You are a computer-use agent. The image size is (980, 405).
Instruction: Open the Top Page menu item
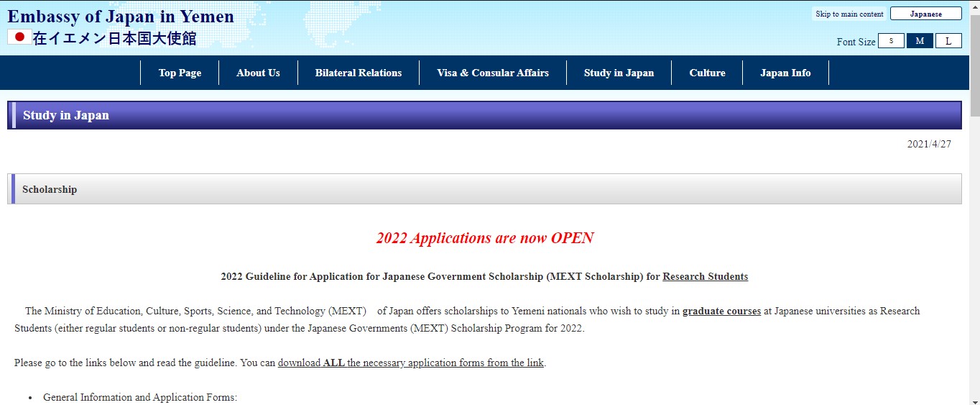(x=180, y=73)
